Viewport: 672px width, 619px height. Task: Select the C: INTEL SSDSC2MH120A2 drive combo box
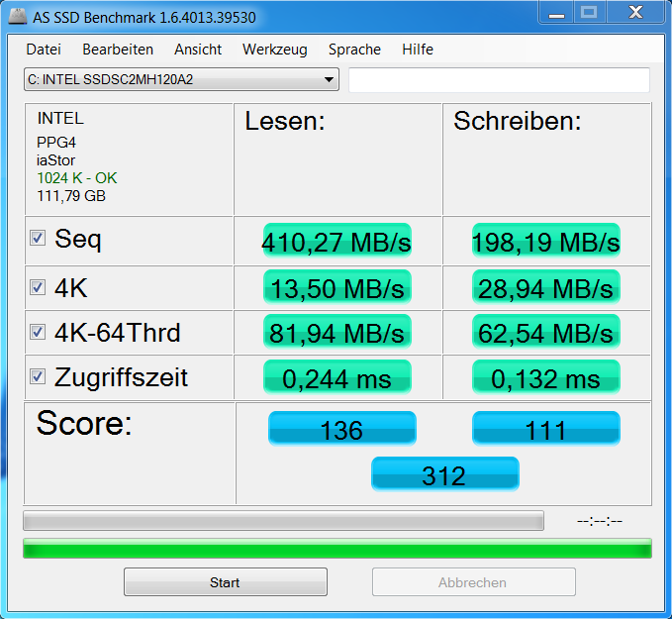click(x=181, y=79)
